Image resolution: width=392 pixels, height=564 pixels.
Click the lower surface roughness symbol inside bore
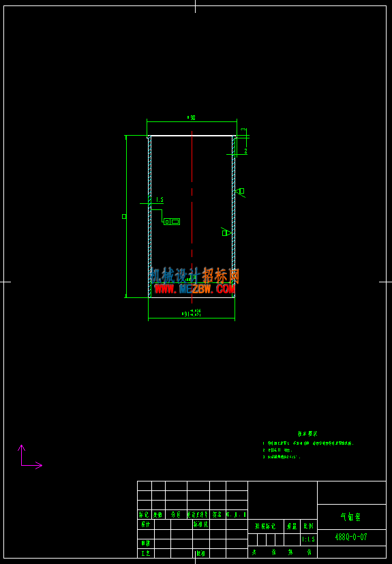[x=226, y=233]
